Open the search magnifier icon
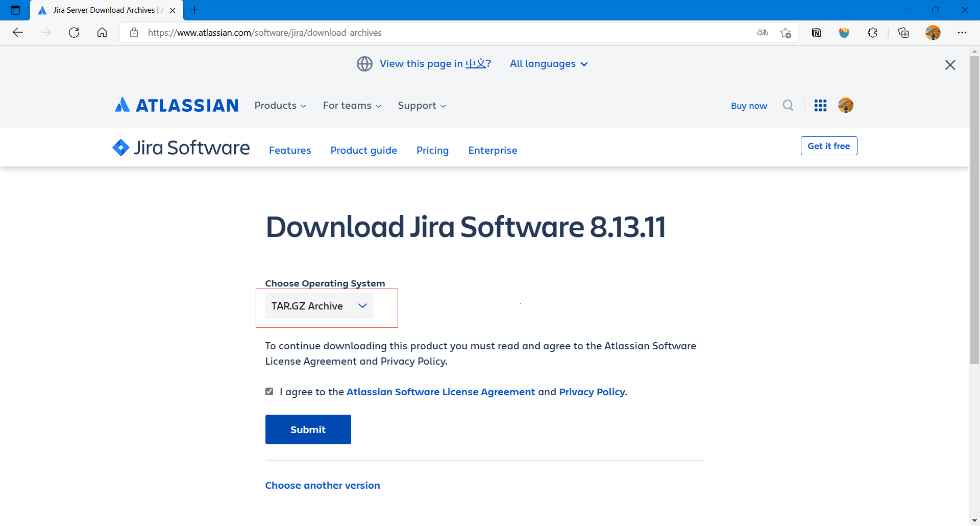Screen dimensions: 980x526 click(788, 105)
